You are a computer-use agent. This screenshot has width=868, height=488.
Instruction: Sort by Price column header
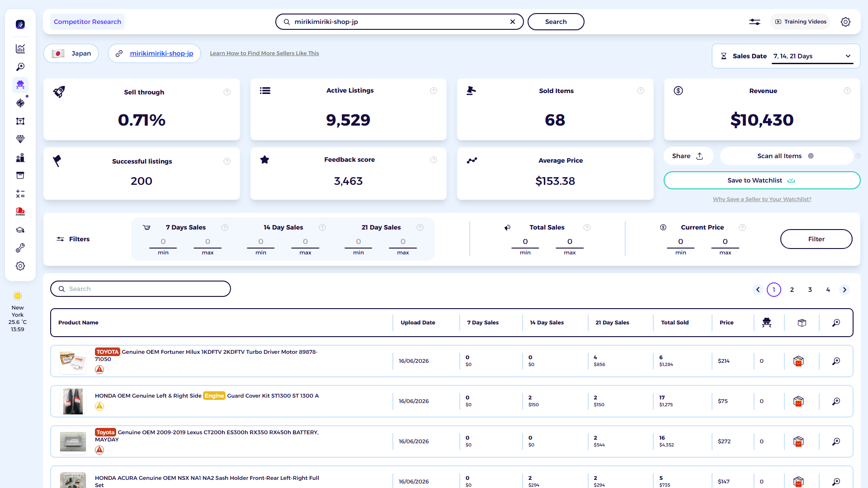coord(726,323)
